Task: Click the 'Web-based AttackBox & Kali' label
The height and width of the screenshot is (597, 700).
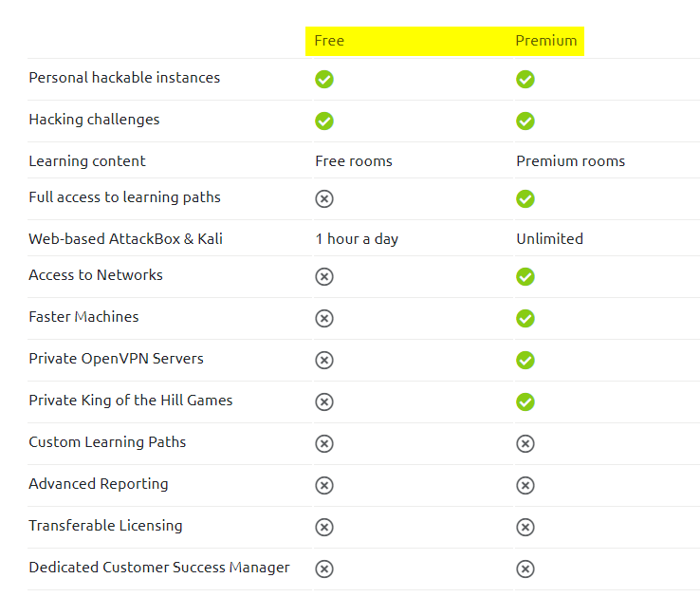Action: [125, 239]
